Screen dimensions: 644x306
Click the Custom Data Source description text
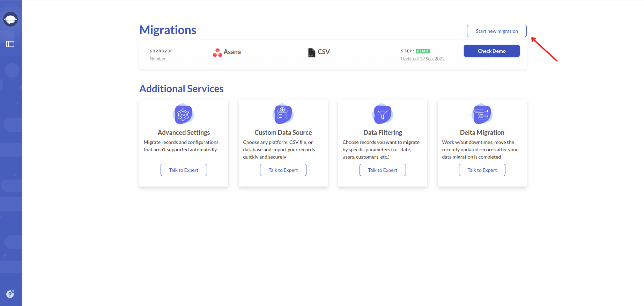pos(279,150)
